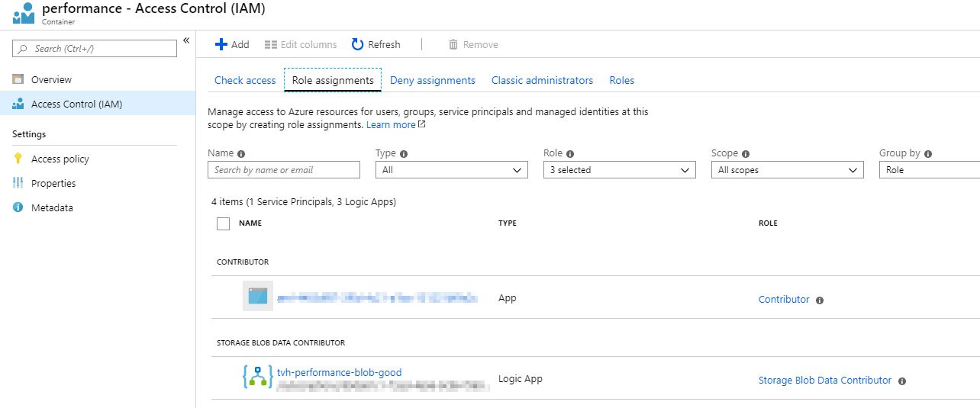Collapse the sidebar with double chevron
Screen dimensions: 980x408
coord(186,41)
